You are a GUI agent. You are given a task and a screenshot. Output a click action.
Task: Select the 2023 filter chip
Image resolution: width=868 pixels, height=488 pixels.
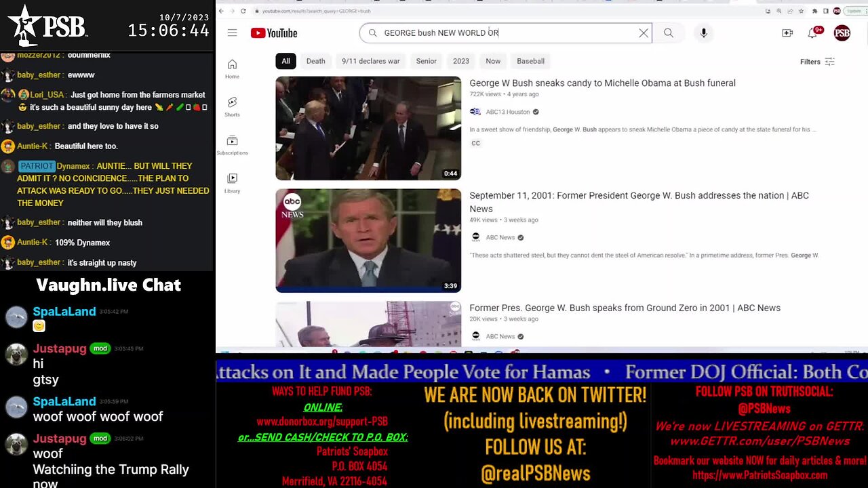461,61
